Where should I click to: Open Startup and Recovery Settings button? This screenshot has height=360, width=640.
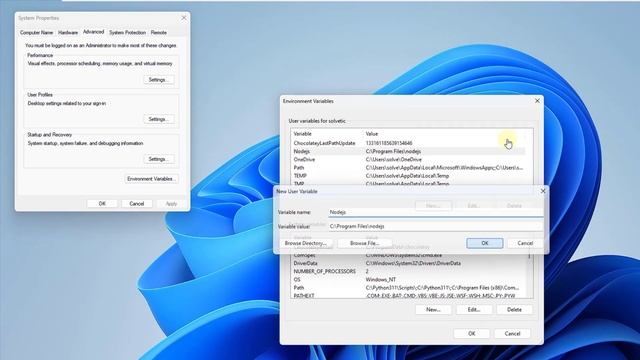pyautogui.click(x=159, y=159)
